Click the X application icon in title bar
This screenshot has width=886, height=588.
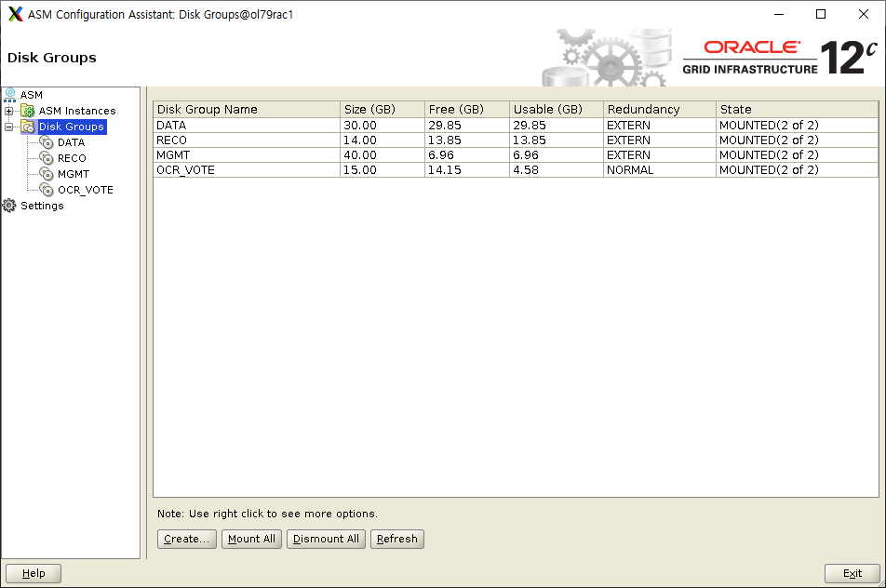16,14
